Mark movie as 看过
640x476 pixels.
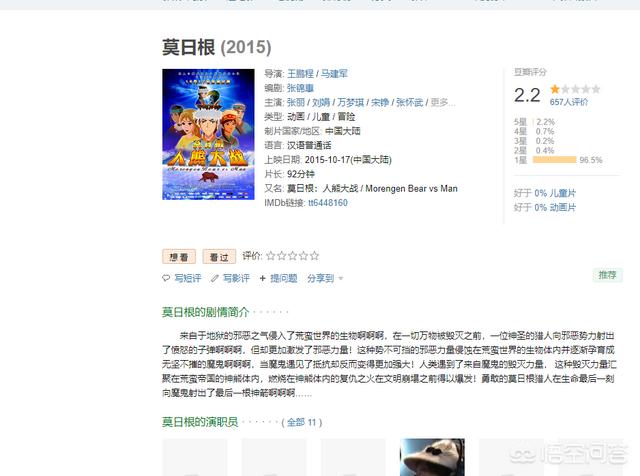pyautogui.click(x=219, y=257)
